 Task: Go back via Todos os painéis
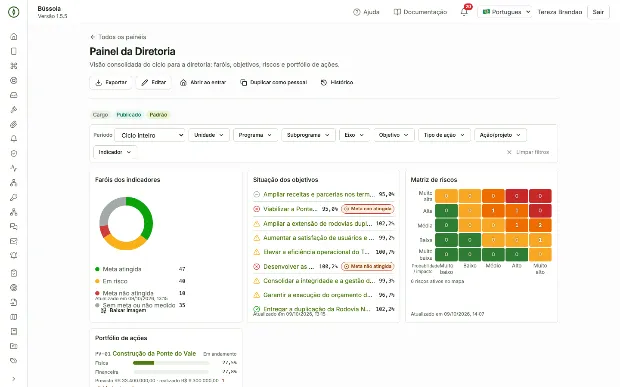(118, 37)
